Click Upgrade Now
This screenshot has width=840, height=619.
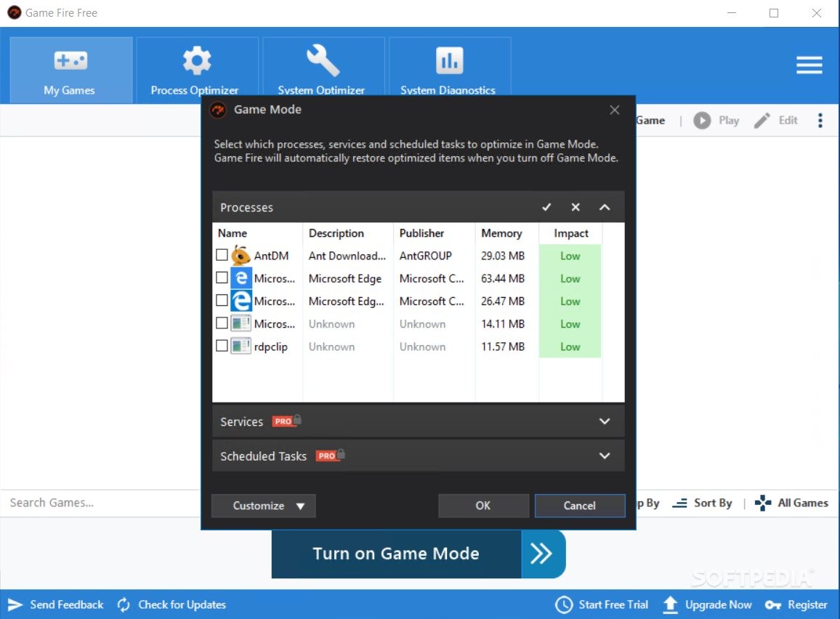(x=707, y=604)
